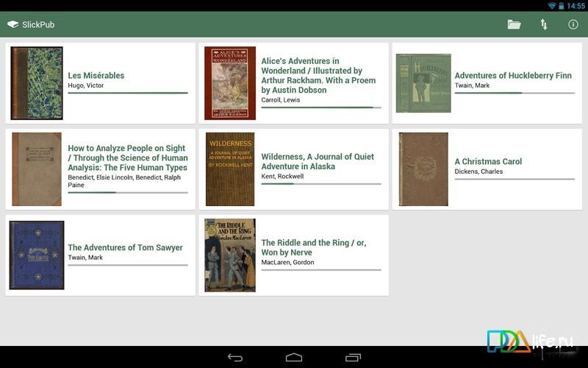Tap the author name Dickens, Charles

click(478, 171)
